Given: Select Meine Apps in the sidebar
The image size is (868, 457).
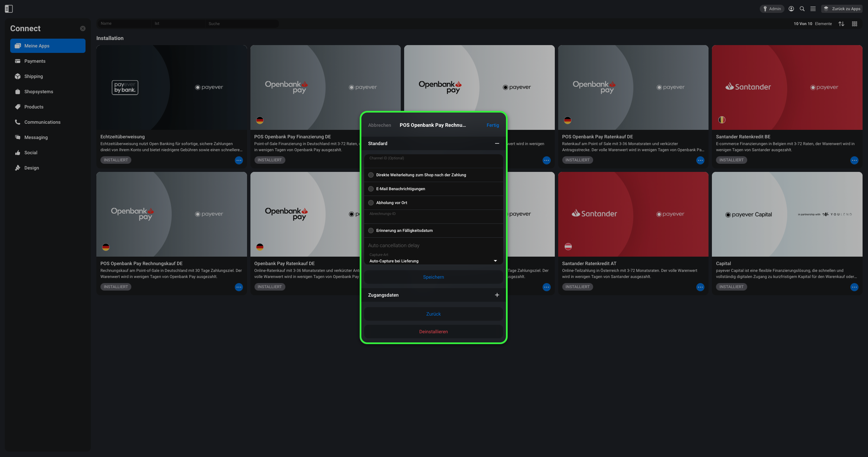Looking at the screenshot, I should (x=48, y=46).
